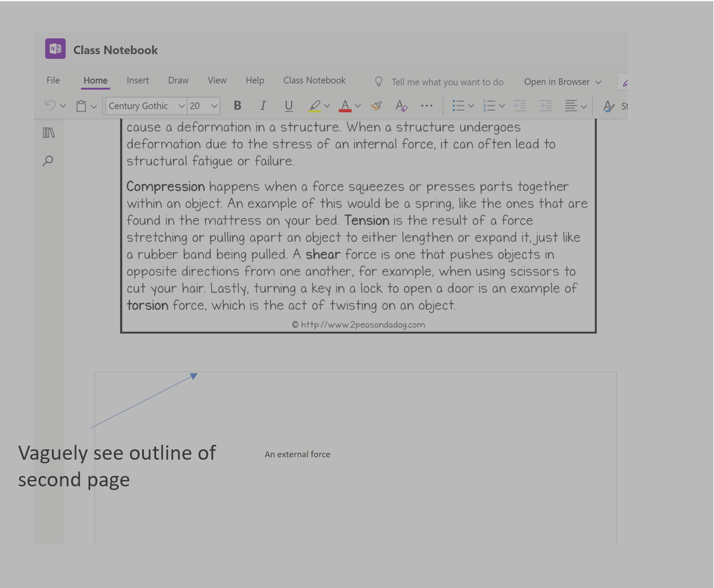
Task: Click the 'An external force' text
Action: click(x=297, y=455)
